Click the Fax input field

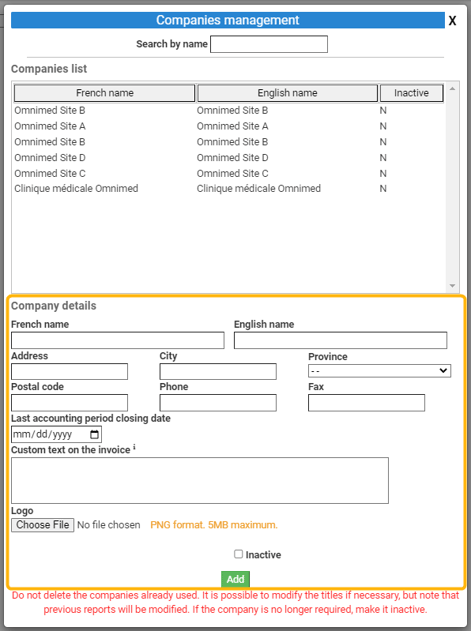coord(366,403)
